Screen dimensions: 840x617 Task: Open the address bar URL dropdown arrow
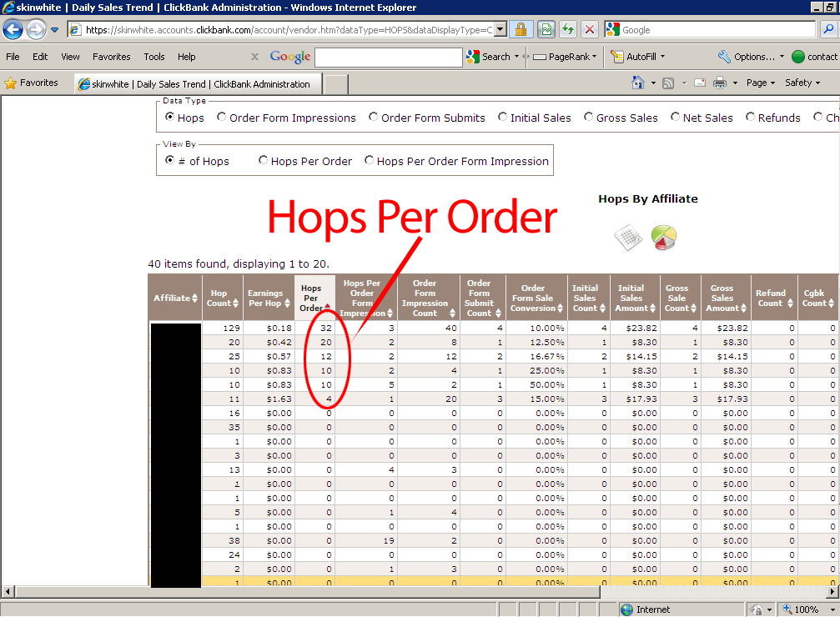point(500,30)
